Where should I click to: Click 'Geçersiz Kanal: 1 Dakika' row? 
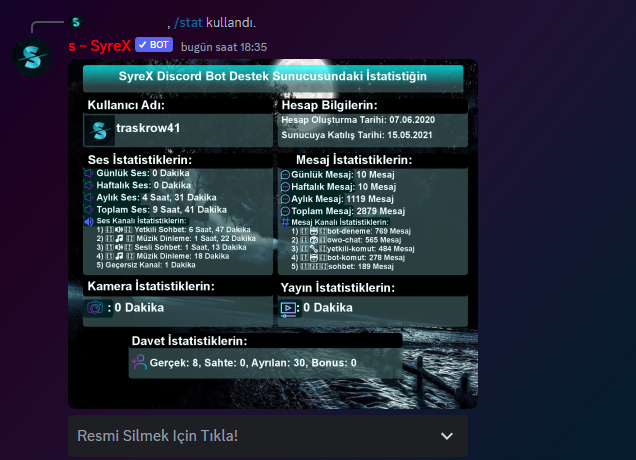146,265
